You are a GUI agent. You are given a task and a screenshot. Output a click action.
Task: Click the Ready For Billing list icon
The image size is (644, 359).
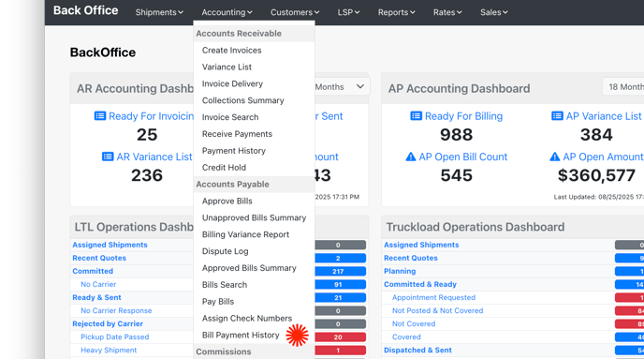click(416, 116)
